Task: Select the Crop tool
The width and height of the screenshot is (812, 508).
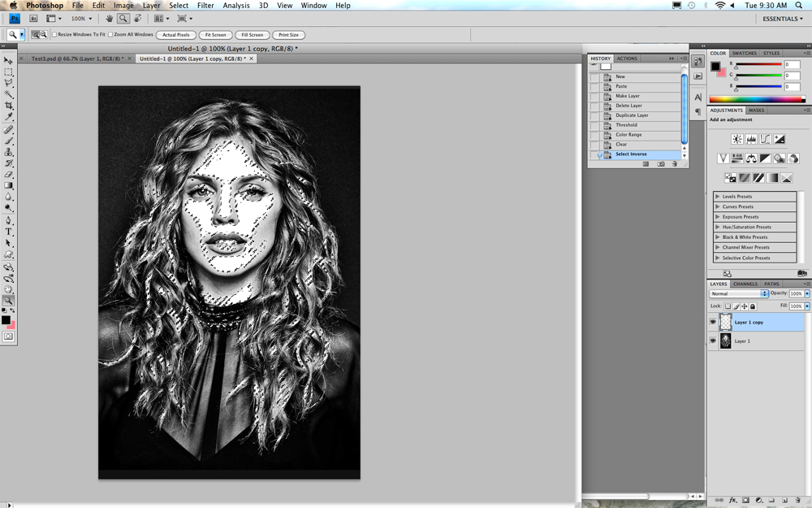Action: point(8,106)
